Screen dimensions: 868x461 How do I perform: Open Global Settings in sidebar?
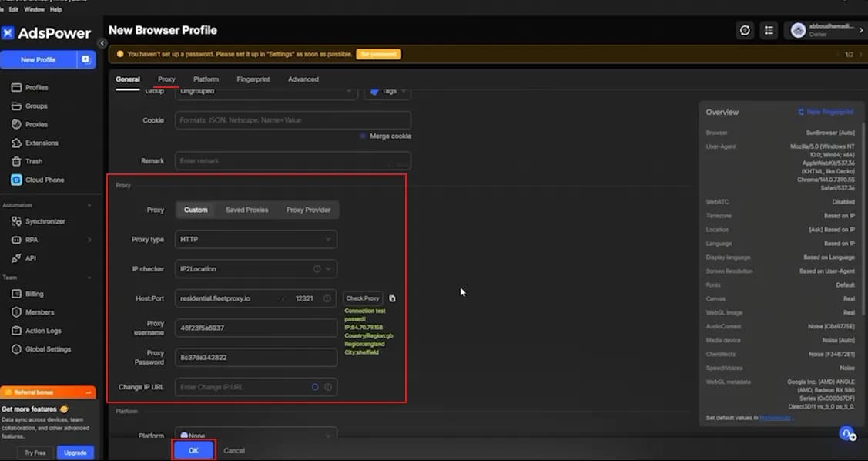tap(42, 349)
